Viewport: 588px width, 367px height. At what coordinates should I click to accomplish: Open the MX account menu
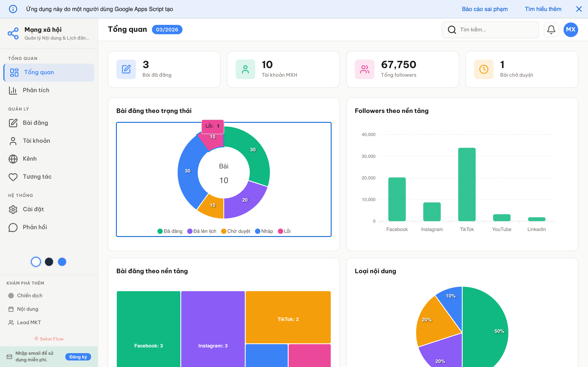570,29
